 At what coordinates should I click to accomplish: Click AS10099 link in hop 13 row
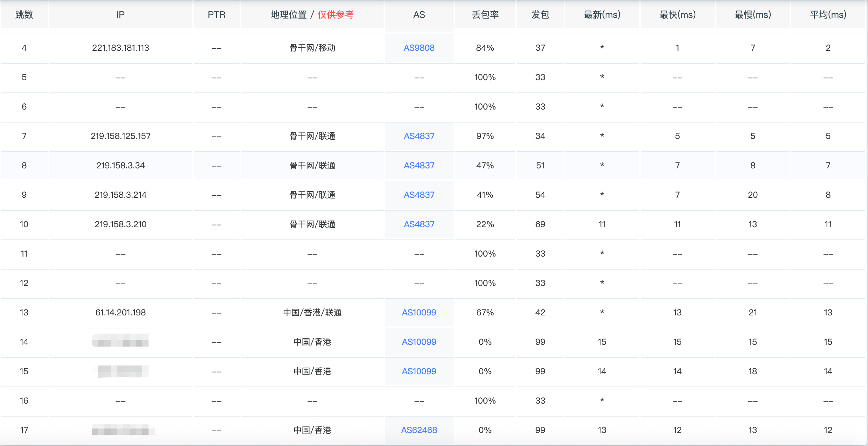point(419,313)
